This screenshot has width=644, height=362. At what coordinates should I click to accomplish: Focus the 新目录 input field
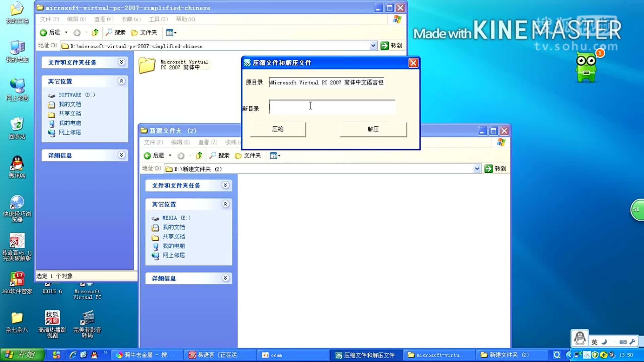(x=332, y=107)
